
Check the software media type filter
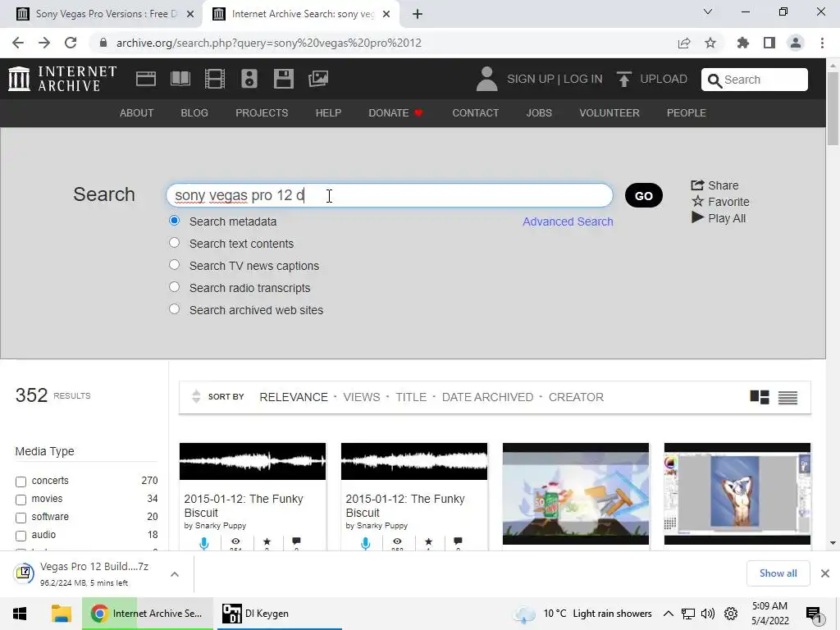click(x=21, y=518)
